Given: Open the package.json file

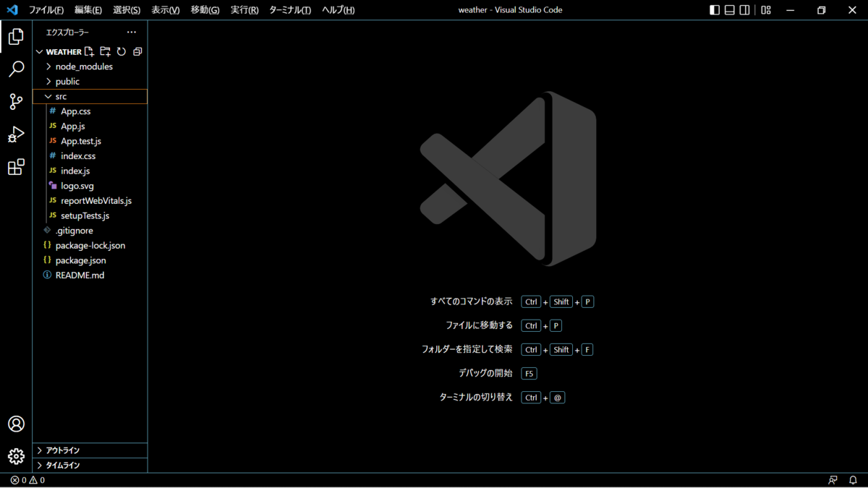Looking at the screenshot, I should click(90, 260).
